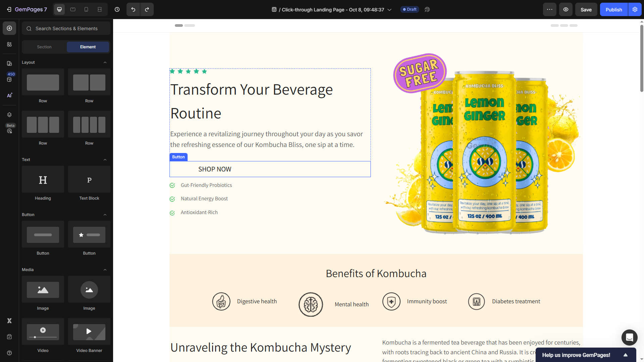Click the redo arrow icon
Image resolution: width=644 pixels, height=362 pixels.
click(147, 9)
